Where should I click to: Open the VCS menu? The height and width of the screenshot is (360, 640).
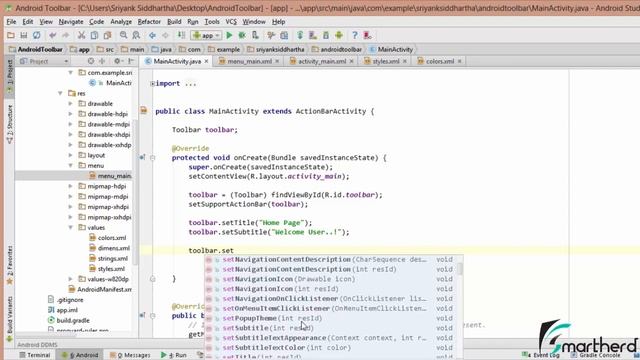pos(231,22)
